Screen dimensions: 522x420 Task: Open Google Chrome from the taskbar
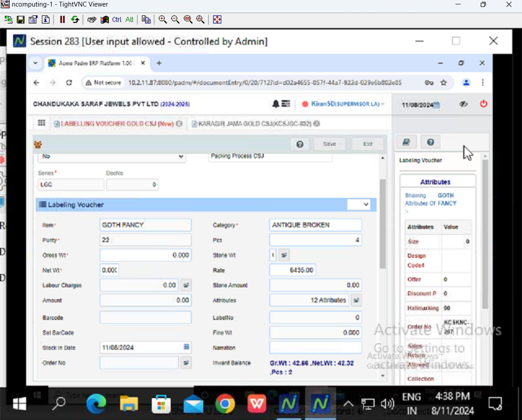click(225, 404)
